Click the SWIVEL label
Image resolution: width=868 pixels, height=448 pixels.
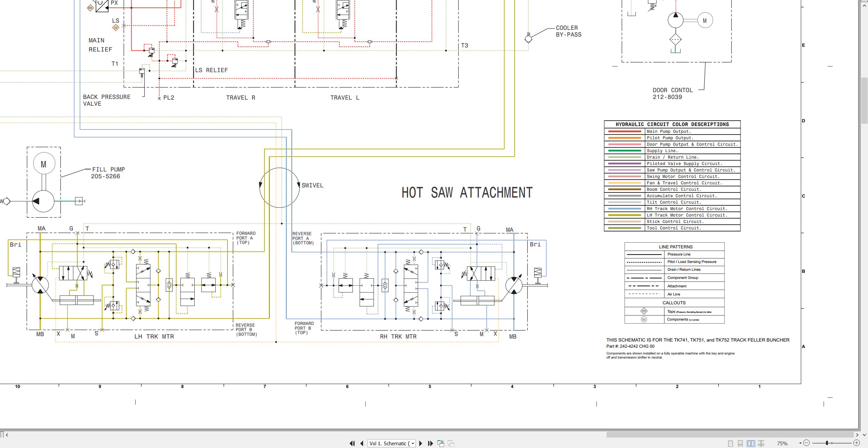coord(312,185)
